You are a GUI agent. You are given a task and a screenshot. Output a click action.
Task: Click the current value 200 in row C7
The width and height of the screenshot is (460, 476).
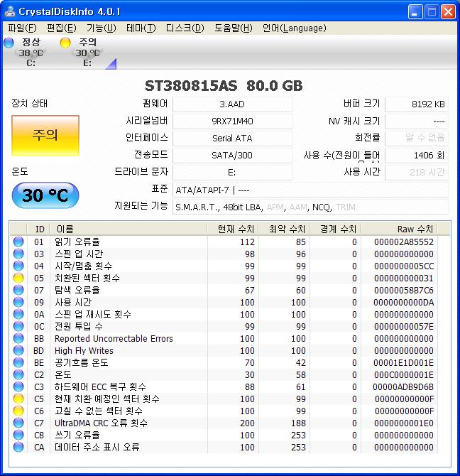[247, 423]
